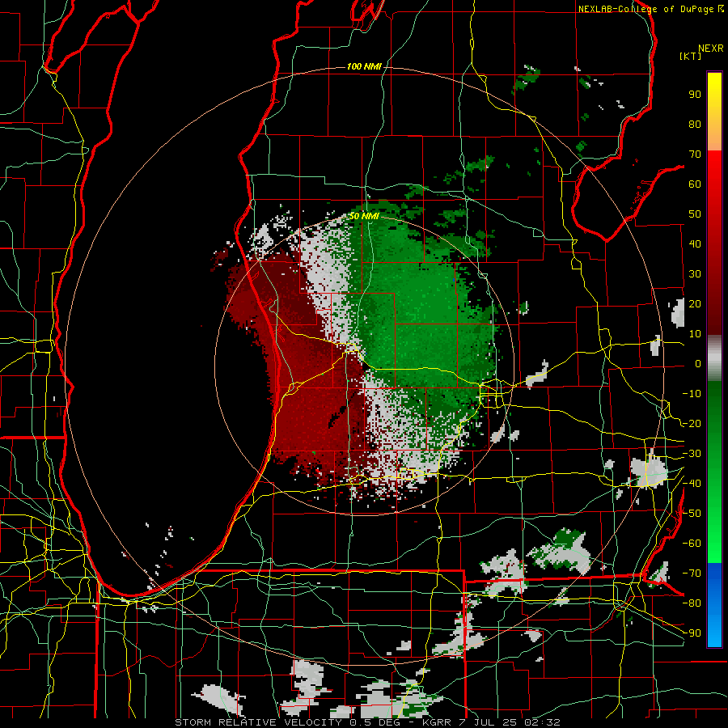Image resolution: width=728 pixels, height=728 pixels.
Task: Click the [KT] units label
Action: click(x=690, y=56)
